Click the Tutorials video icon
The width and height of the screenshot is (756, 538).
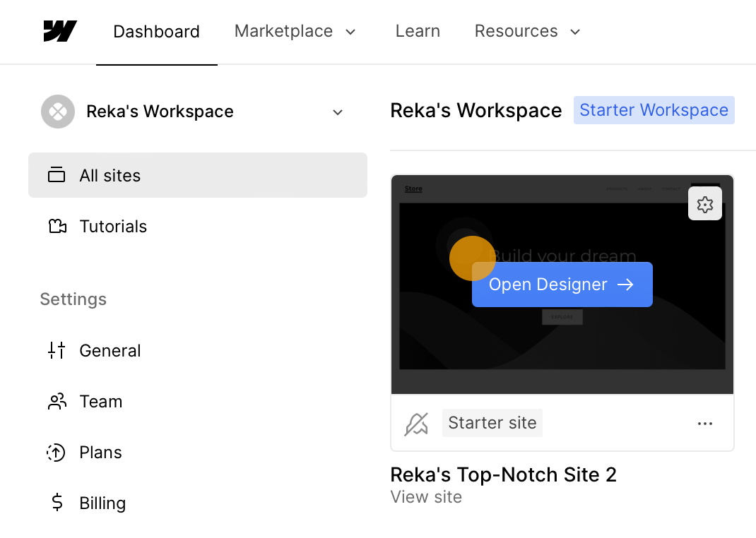pos(57,226)
